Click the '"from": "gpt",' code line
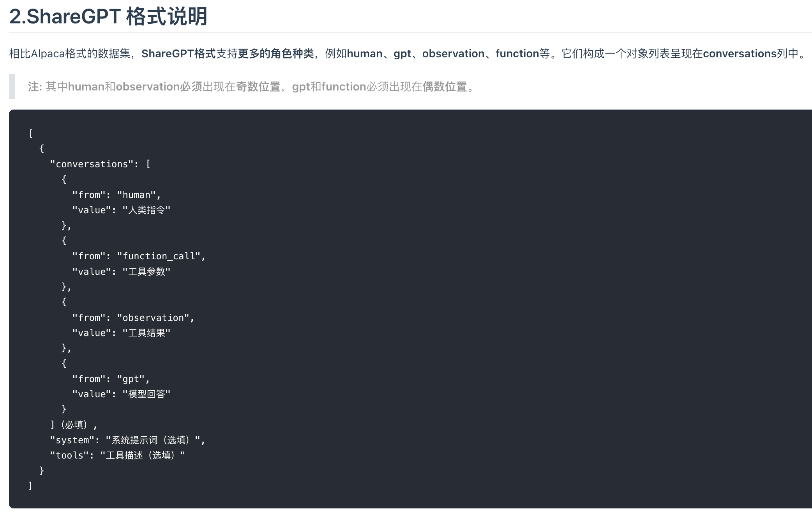 click(111, 379)
